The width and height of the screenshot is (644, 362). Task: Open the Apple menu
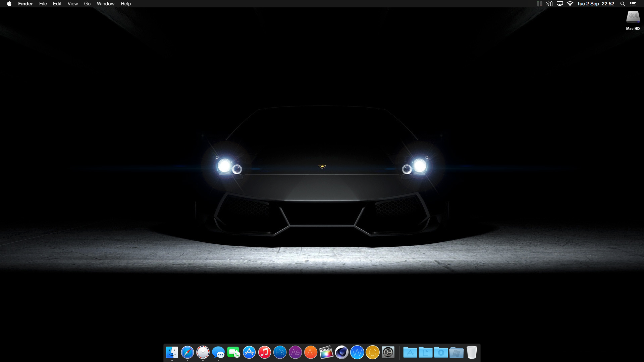tap(9, 4)
